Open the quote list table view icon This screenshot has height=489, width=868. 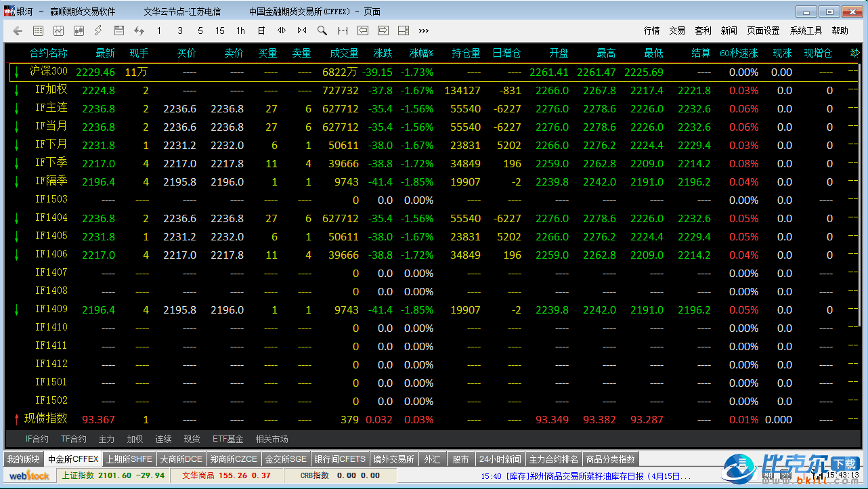pyautogui.click(x=39, y=30)
